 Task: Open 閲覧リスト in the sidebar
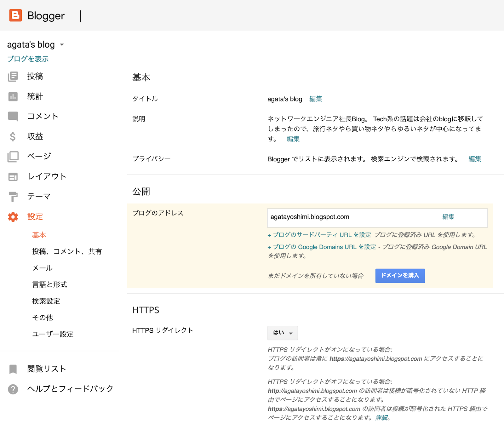click(47, 369)
